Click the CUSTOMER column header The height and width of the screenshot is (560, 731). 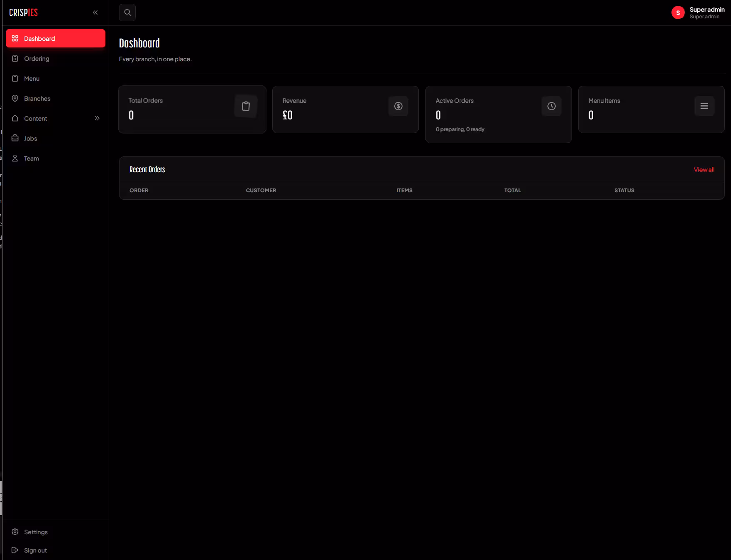[x=261, y=190]
